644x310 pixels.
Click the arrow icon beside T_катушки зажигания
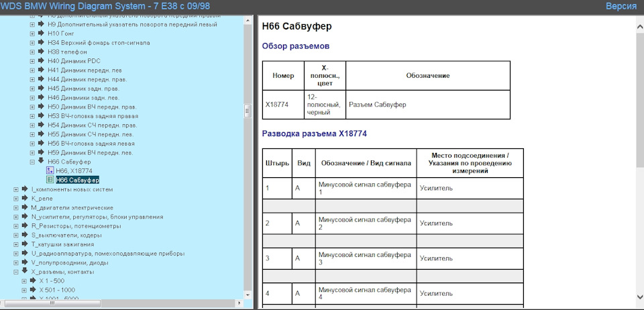(x=24, y=244)
